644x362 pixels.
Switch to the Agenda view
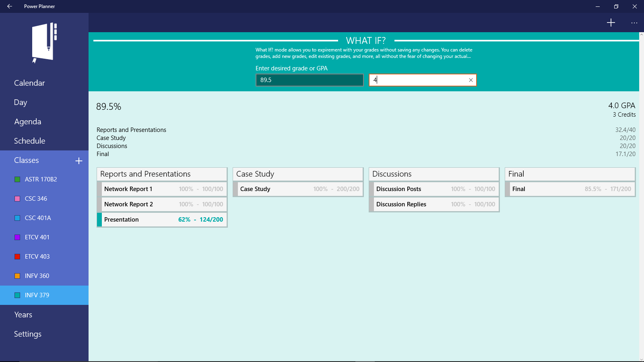tap(27, 121)
